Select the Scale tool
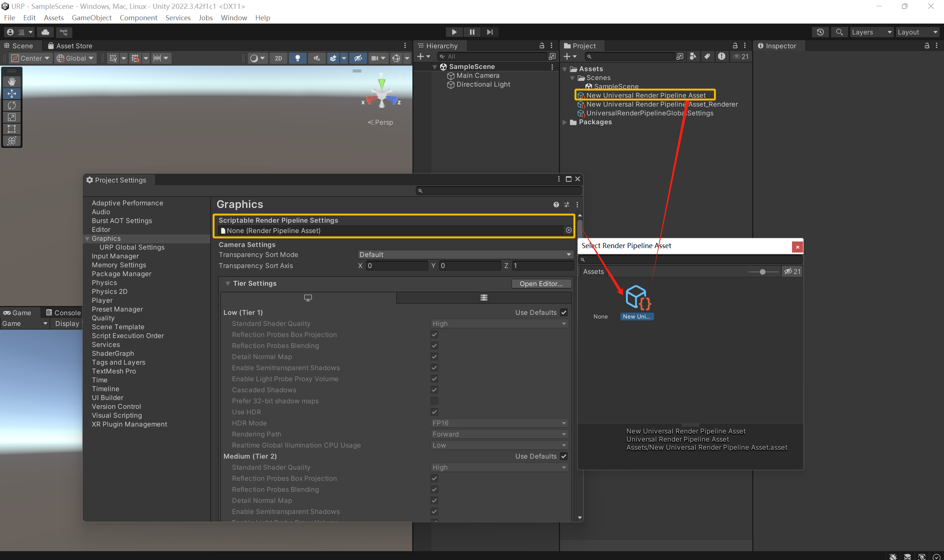The width and height of the screenshot is (944, 560). click(x=12, y=117)
